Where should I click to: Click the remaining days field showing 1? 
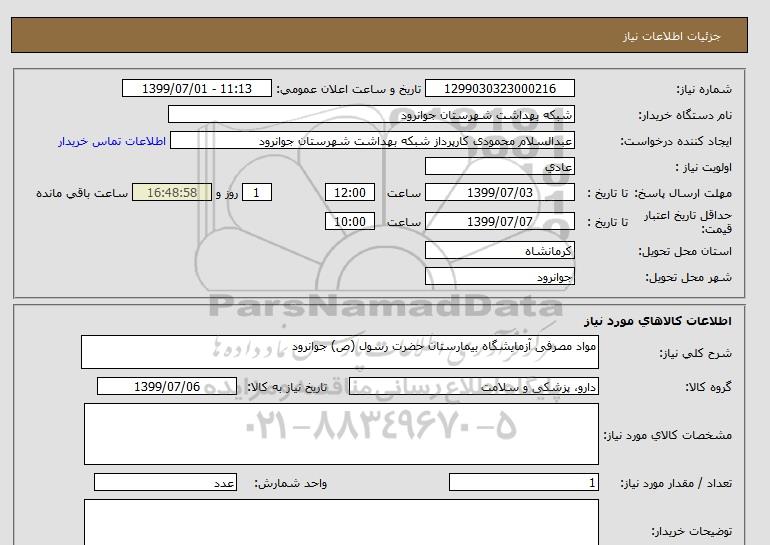[x=257, y=193]
